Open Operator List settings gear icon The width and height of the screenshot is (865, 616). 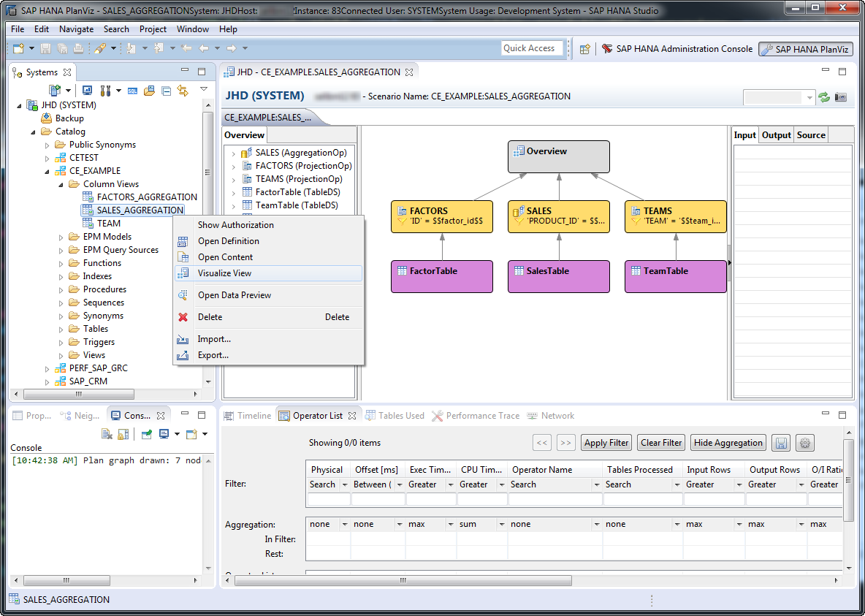tap(804, 442)
